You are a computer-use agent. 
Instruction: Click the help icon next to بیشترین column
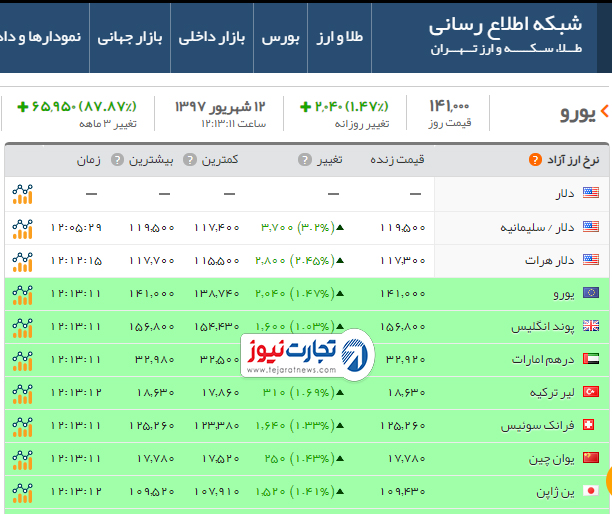coord(117,160)
